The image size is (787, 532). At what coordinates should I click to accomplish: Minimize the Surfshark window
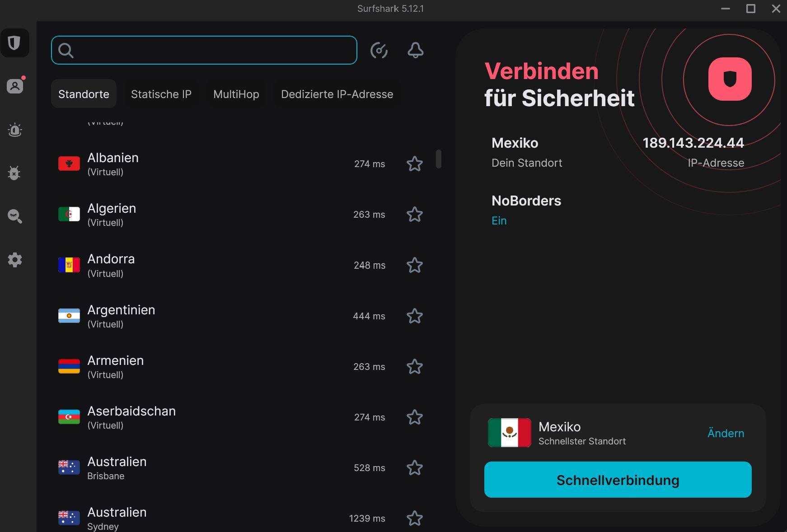pyautogui.click(x=726, y=9)
